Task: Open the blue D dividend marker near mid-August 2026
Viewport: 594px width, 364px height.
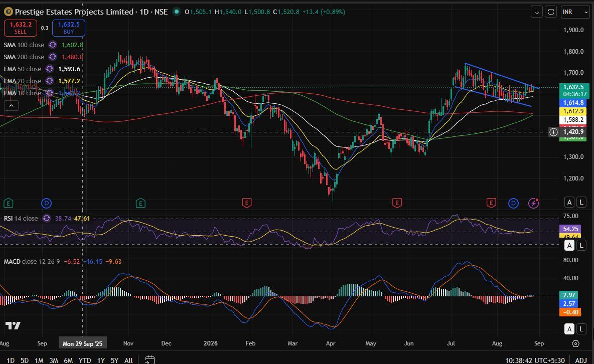Action: click(513, 204)
